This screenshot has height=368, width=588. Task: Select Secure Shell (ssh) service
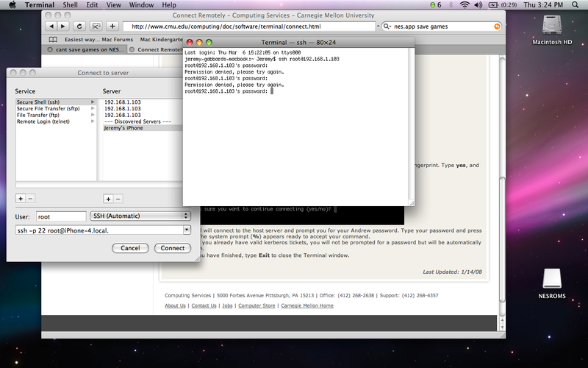coord(56,102)
